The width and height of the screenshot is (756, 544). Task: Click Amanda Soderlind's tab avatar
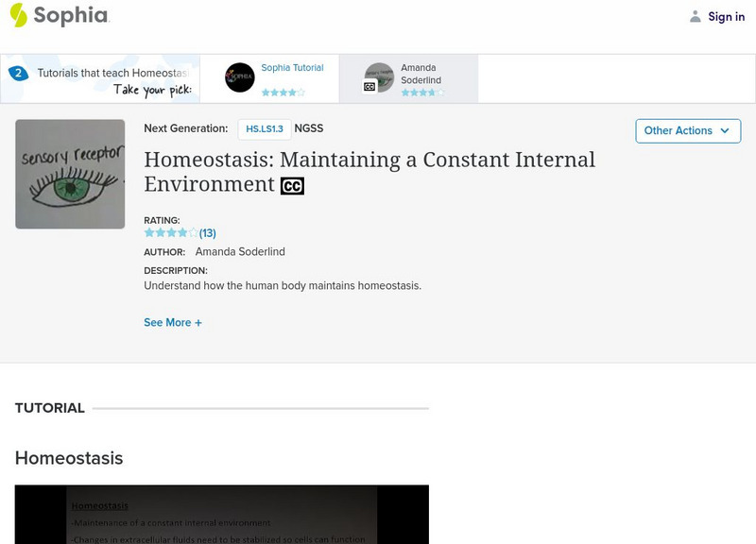click(379, 77)
